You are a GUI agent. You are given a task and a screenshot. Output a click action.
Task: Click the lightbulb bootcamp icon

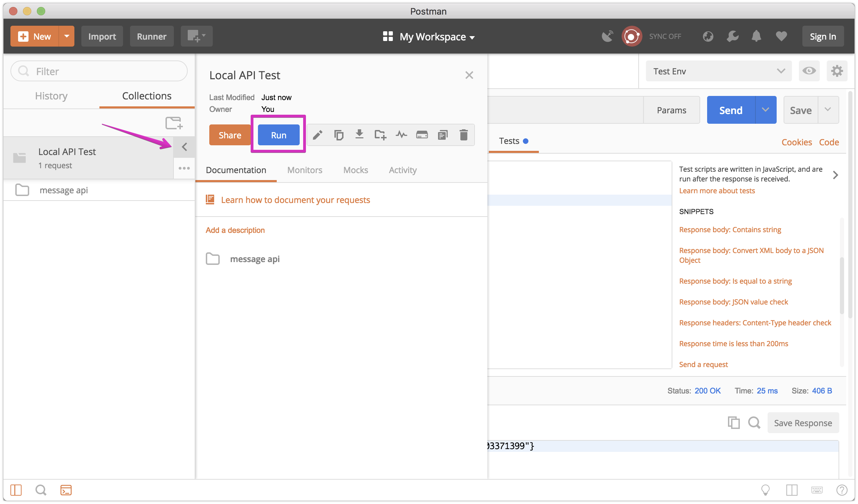(766, 490)
